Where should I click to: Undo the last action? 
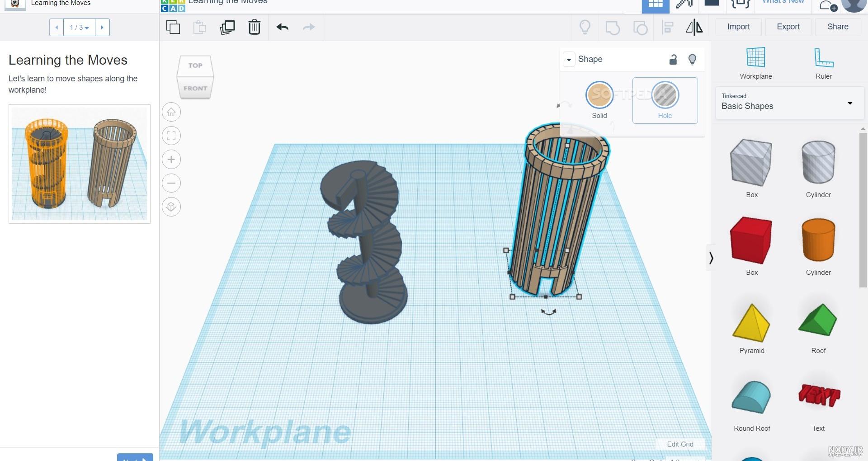[x=283, y=27]
